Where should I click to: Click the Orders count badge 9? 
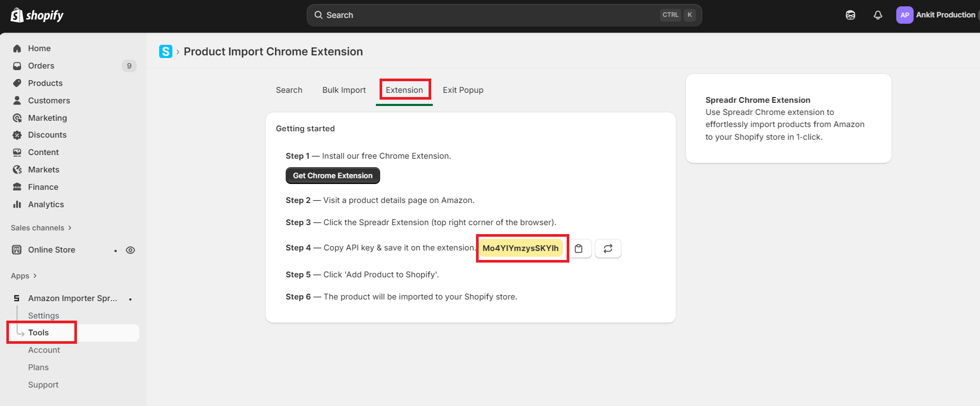pos(129,66)
